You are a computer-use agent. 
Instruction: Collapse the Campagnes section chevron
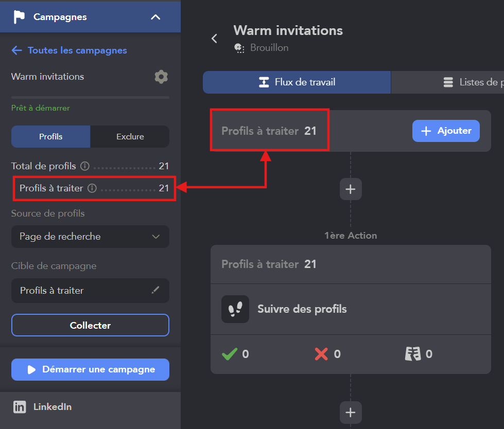click(x=155, y=17)
